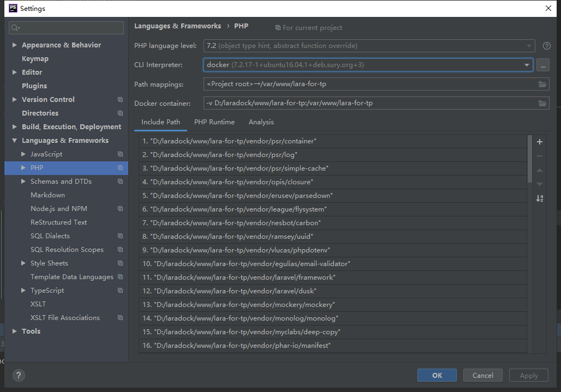The height and width of the screenshot is (392, 561).
Task: Click project-level icon next to Template Data Languages
Action: tap(120, 276)
